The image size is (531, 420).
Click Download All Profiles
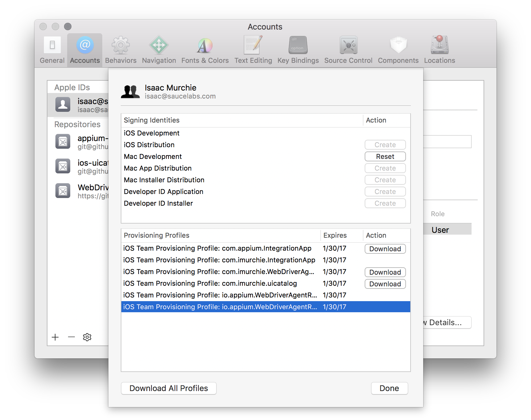[x=168, y=388]
